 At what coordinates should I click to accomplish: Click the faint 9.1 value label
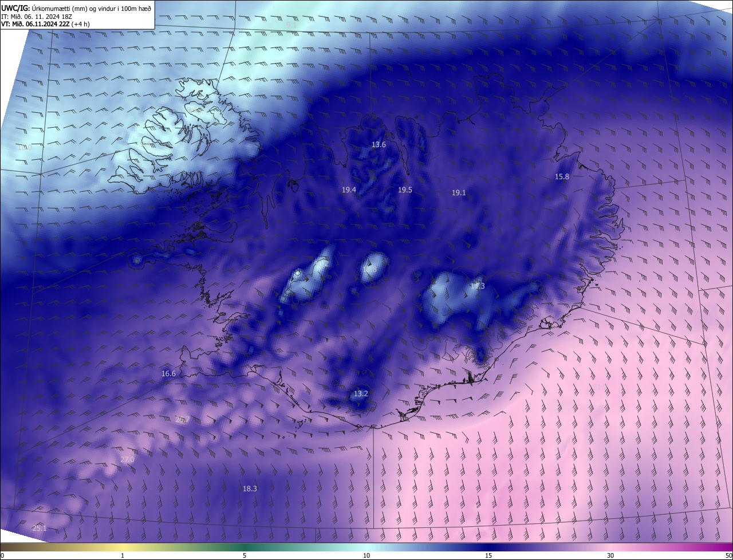[x=291, y=25]
